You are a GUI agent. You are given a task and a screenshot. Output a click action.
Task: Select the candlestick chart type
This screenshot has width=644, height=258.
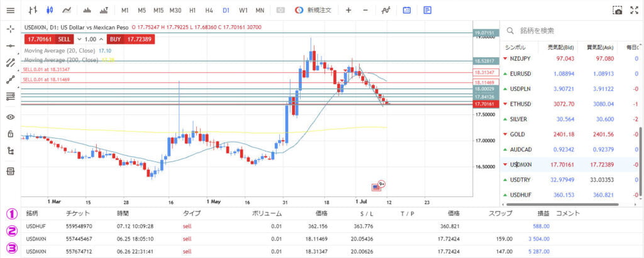pos(50,10)
